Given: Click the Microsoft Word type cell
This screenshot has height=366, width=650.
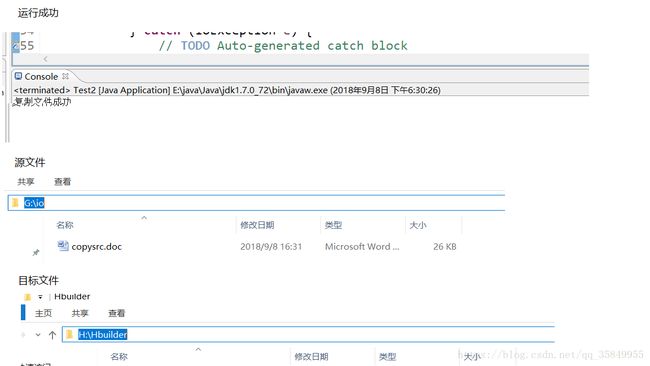Looking at the screenshot, I should point(362,247).
